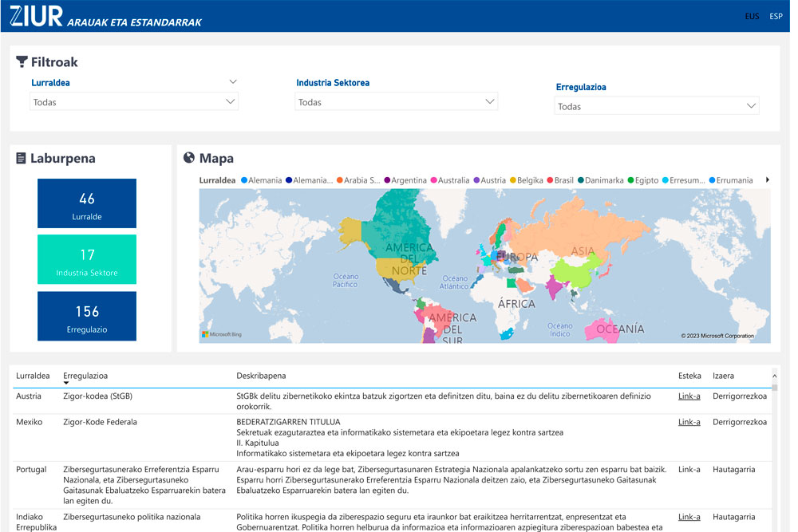Select the Belgika yellow legend color dot
Viewport: 798px width, 532px height.
[x=513, y=180]
